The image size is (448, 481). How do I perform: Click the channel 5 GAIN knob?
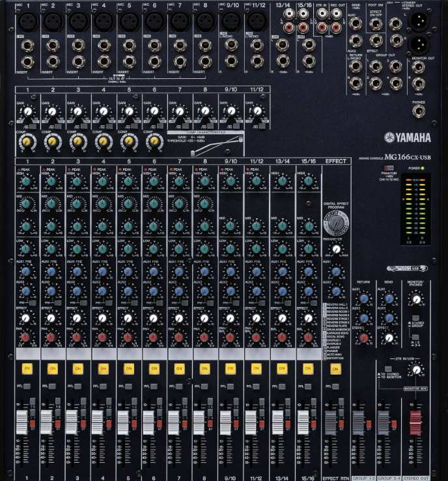[129, 111]
